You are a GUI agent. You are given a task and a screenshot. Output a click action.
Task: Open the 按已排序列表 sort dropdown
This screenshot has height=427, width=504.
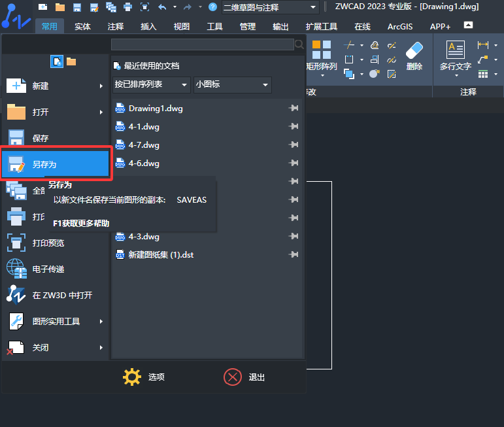coord(152,85)
